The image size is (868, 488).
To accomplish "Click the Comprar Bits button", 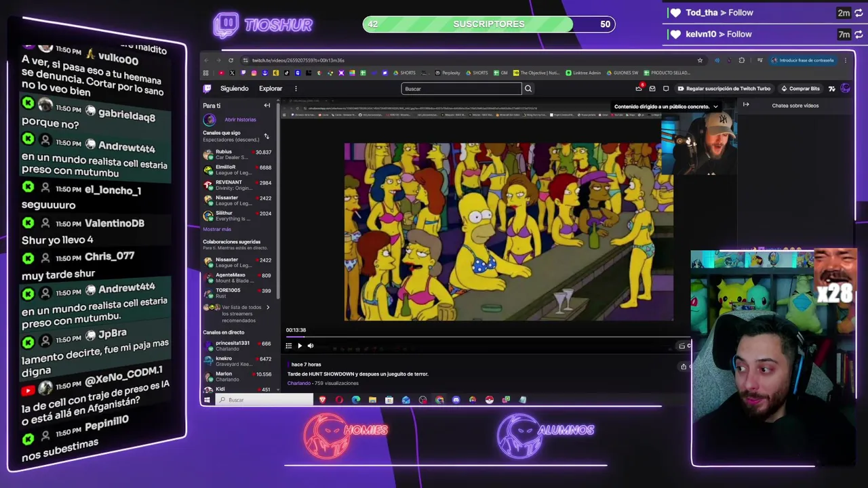I will coord(800,89).
